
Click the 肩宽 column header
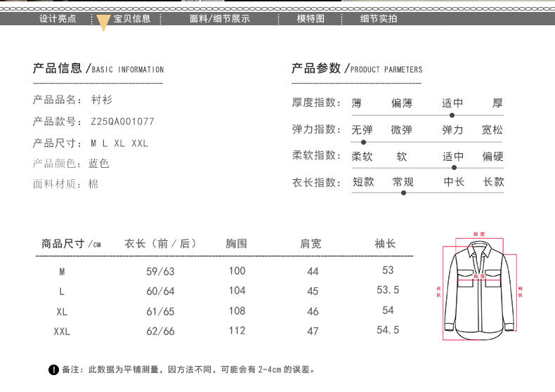311,244
